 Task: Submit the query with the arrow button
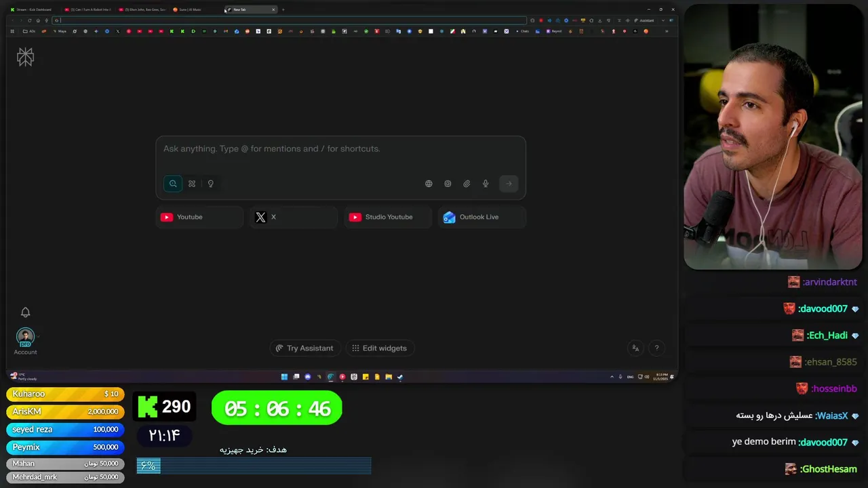[x=509, y=184]
